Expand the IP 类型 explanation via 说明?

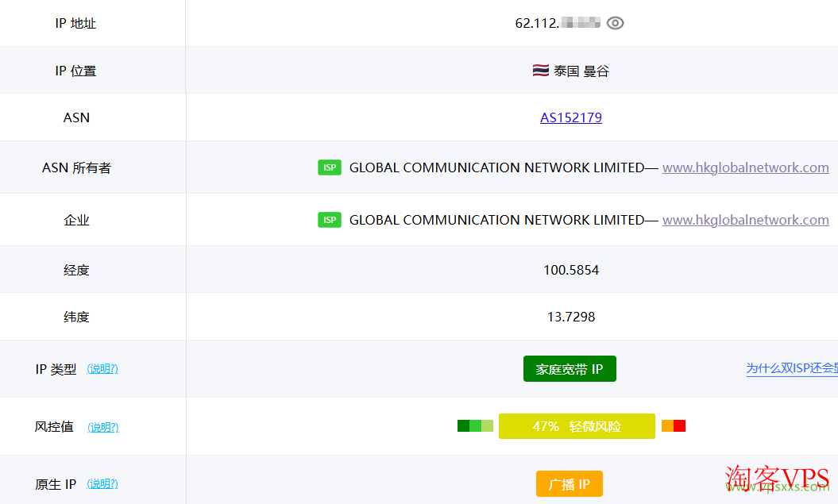pyautogui.click(x=102, y=368)
